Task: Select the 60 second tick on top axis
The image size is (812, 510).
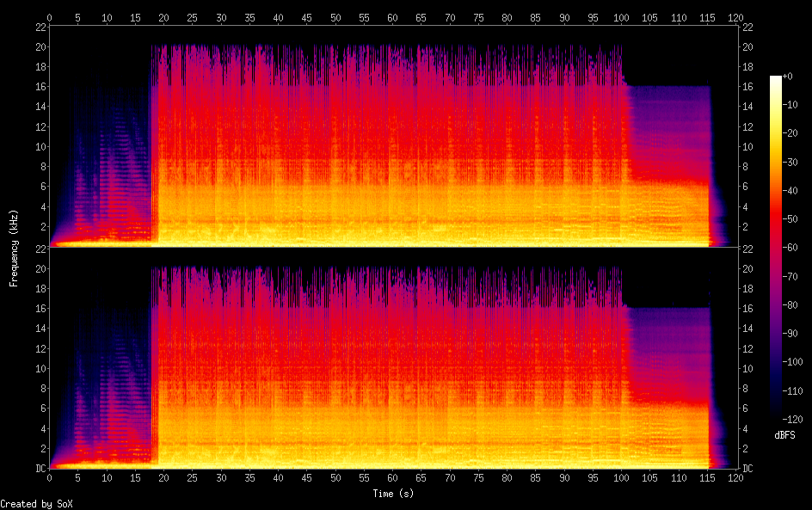Action: click(x=392, y=17)
